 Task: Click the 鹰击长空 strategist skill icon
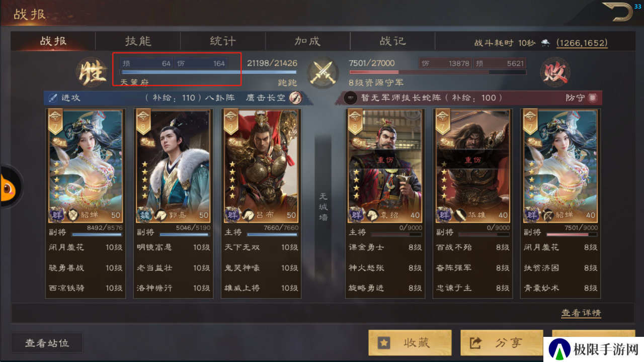tap(295, 98)
